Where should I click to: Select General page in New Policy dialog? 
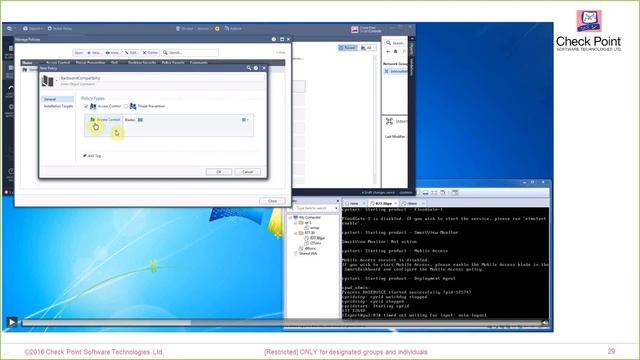(58, 99)
